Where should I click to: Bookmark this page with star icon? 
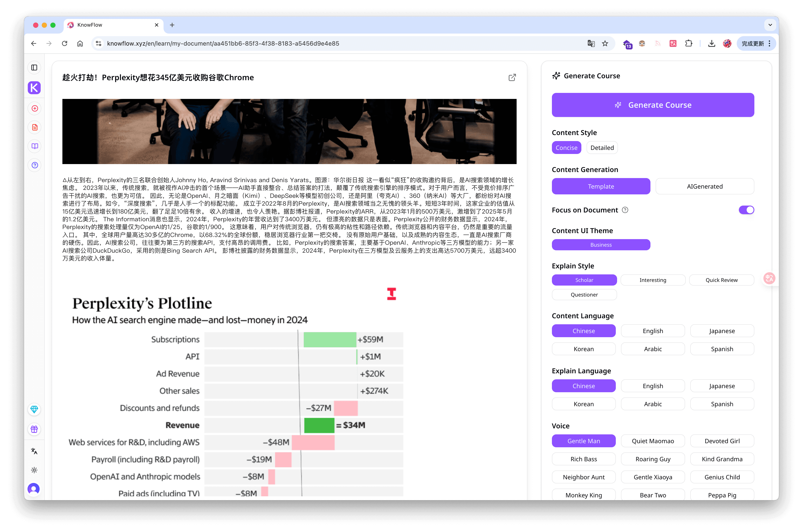605,43
